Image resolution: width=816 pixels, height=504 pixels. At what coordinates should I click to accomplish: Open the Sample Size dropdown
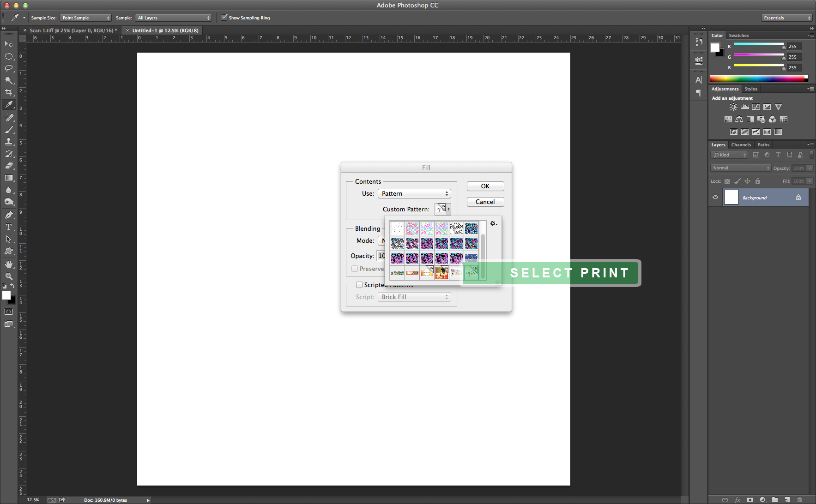point(86,18)
